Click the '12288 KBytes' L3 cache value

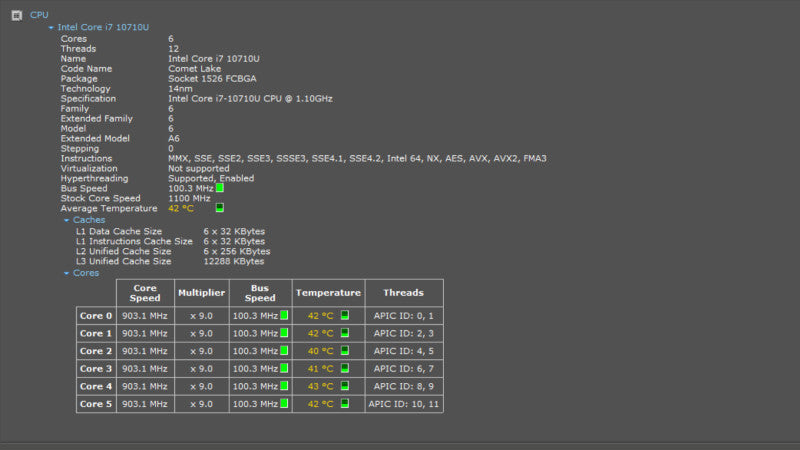(234, 261)
